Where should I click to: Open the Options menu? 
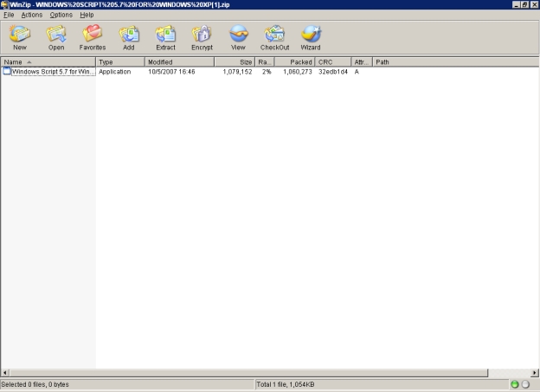tap(61, 15)
